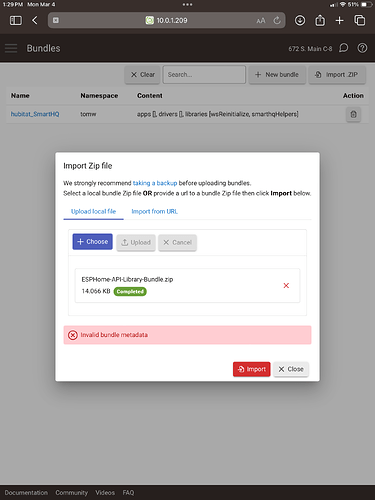Open the Hubitat hamburger menu

coord(11,48)
